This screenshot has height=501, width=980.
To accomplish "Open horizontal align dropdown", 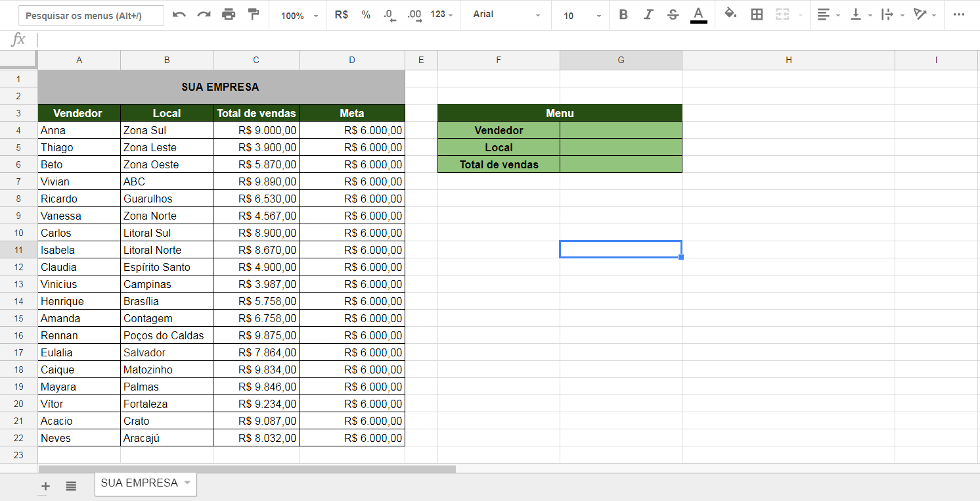I will (828, 14).
